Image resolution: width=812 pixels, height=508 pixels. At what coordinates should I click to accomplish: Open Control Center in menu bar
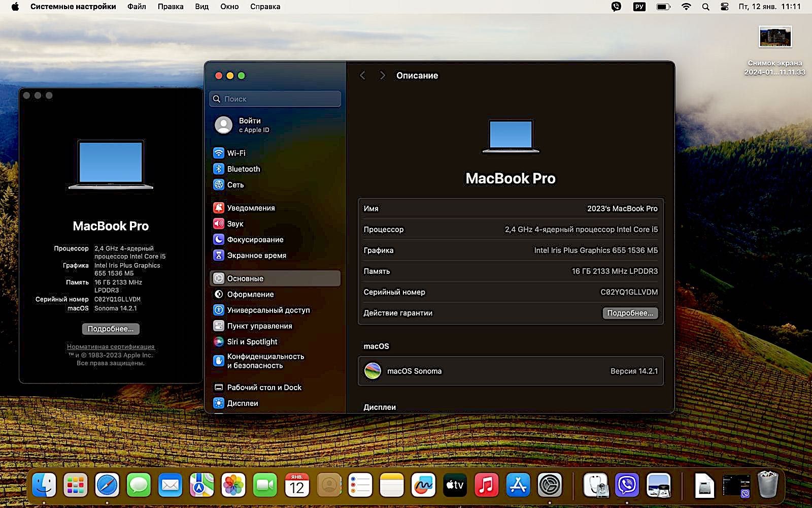point(725,7)
